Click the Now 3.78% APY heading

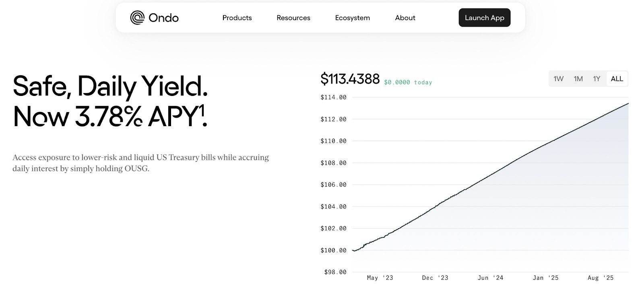[110, 116]
